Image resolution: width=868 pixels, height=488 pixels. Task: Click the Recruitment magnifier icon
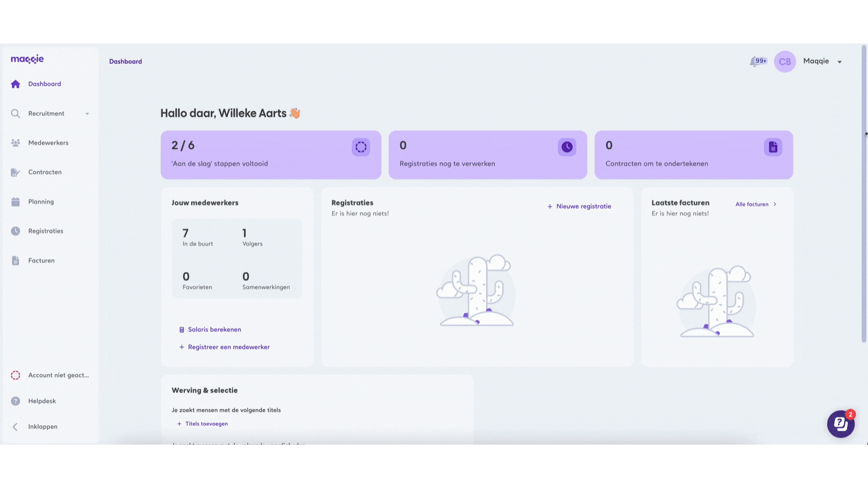click(15, 113)
